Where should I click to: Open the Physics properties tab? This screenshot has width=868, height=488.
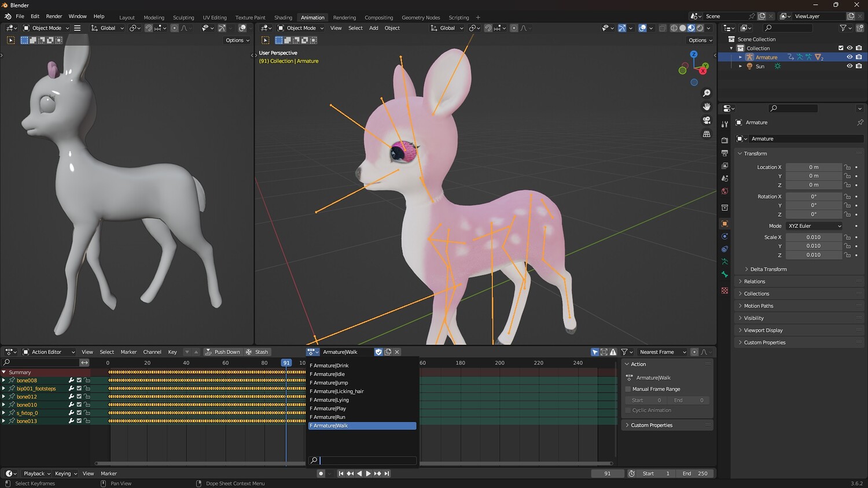pos(724,236)
